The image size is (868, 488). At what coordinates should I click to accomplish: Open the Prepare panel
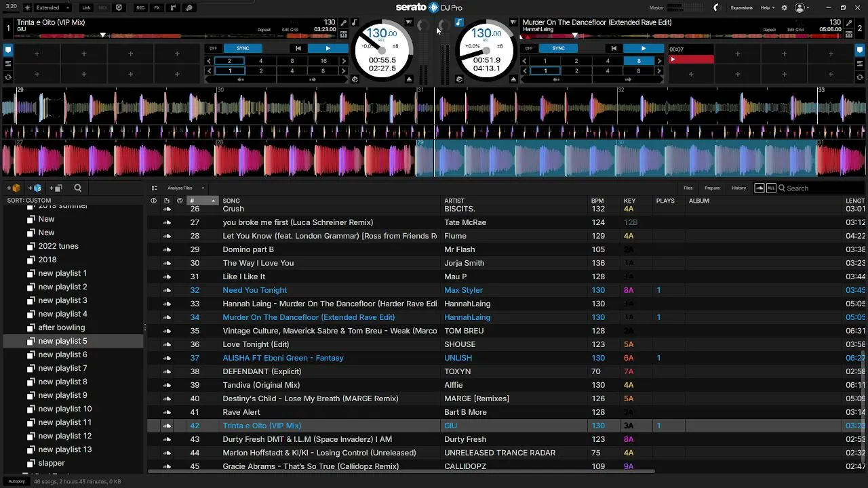[712, 188]
